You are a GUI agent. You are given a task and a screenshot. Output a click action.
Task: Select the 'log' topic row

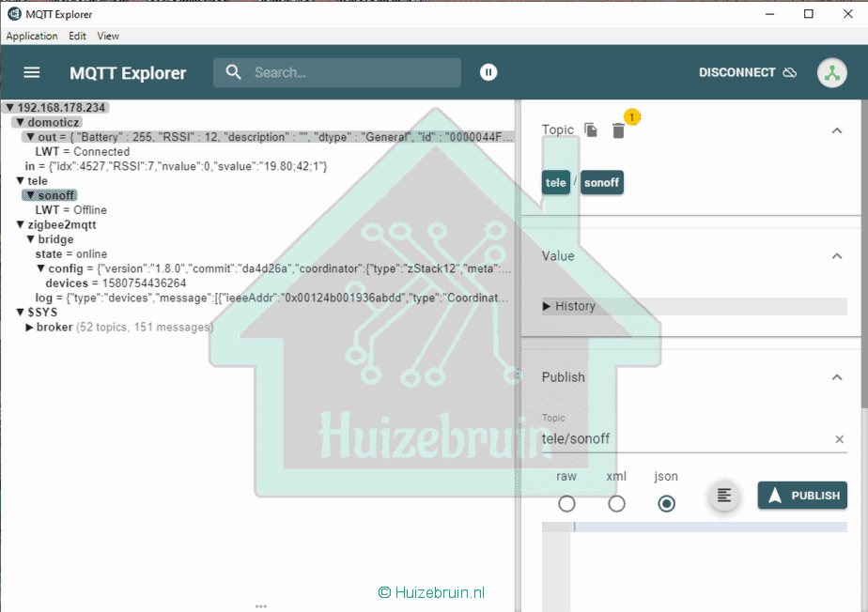(271, 298)
